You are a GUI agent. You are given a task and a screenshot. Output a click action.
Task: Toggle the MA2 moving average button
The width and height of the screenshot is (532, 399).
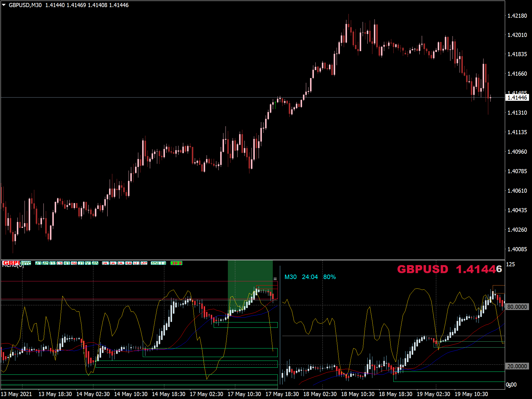coord(113,263)
